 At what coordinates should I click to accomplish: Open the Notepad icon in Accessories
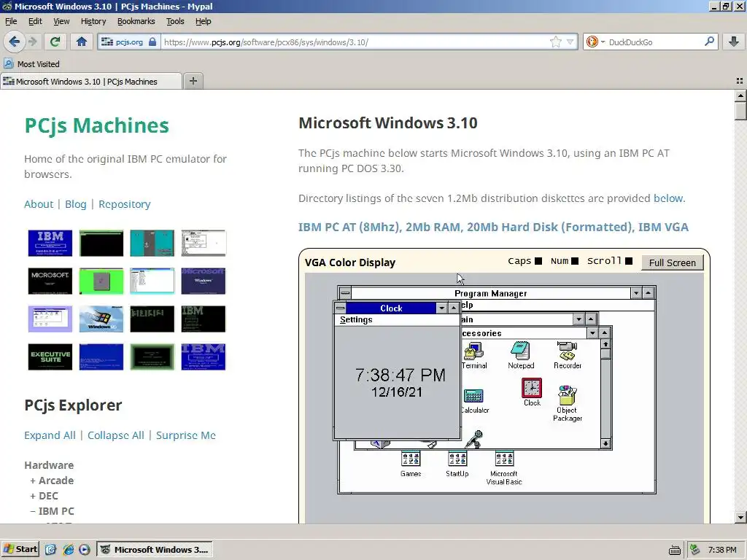tap(521, 356)
